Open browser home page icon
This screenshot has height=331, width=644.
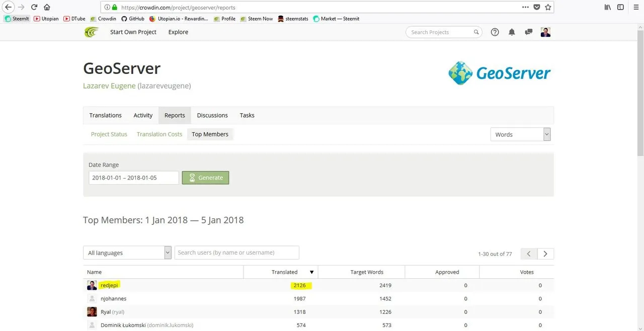coord(47,8)
